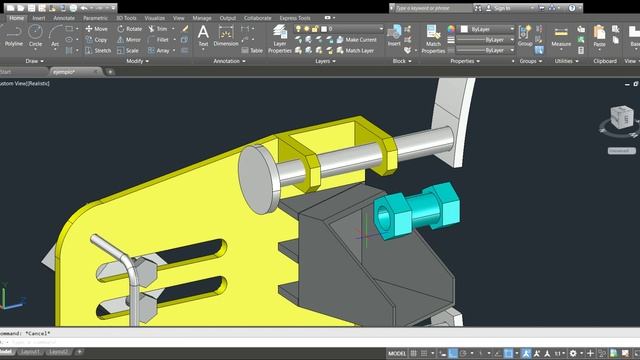Switch to the Manage ribbon tab
The width and height of the screenshot is (640, 360).
pyautogui.click(x=202, y=18)
